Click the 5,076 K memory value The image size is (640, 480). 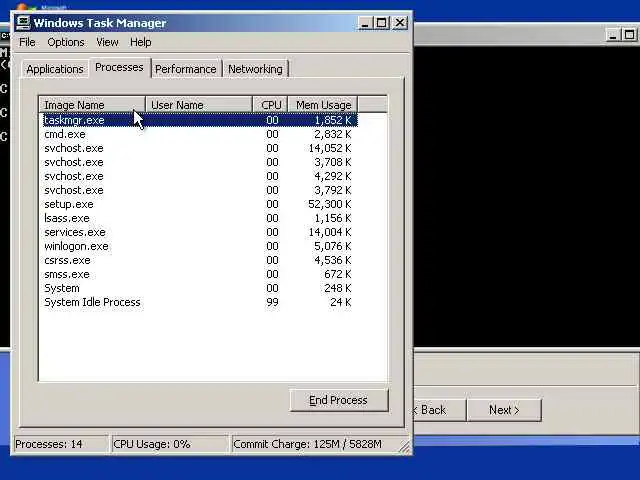tap(333, 246)
